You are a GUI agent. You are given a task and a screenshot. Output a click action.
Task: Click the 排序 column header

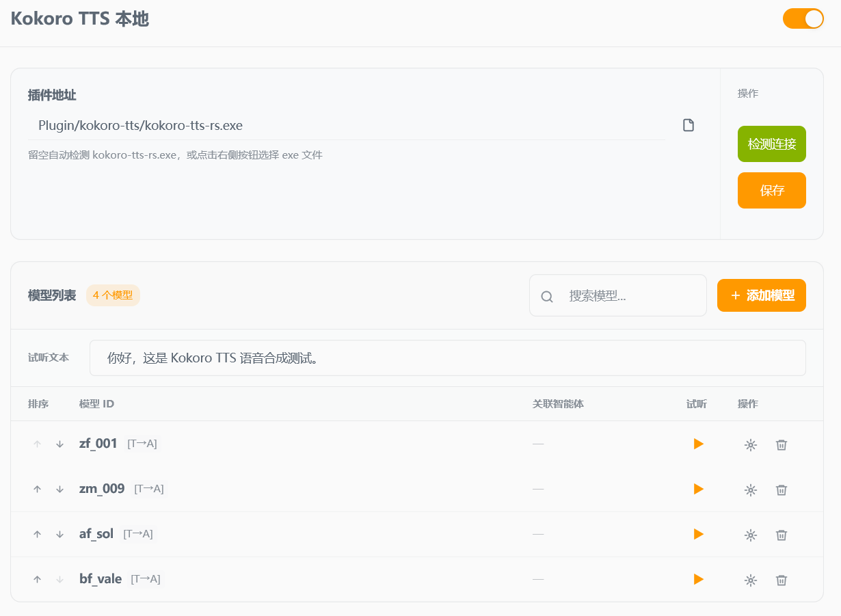click(38, 404)
